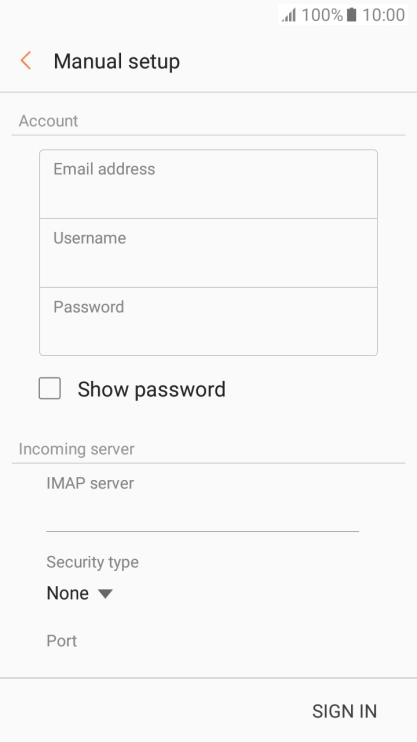
Task: Tap the 100% battery percentage indicator
Action: 322,15
